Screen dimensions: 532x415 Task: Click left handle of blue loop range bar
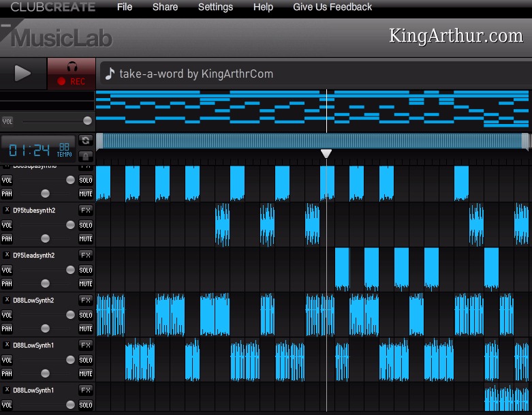[99, 141]
